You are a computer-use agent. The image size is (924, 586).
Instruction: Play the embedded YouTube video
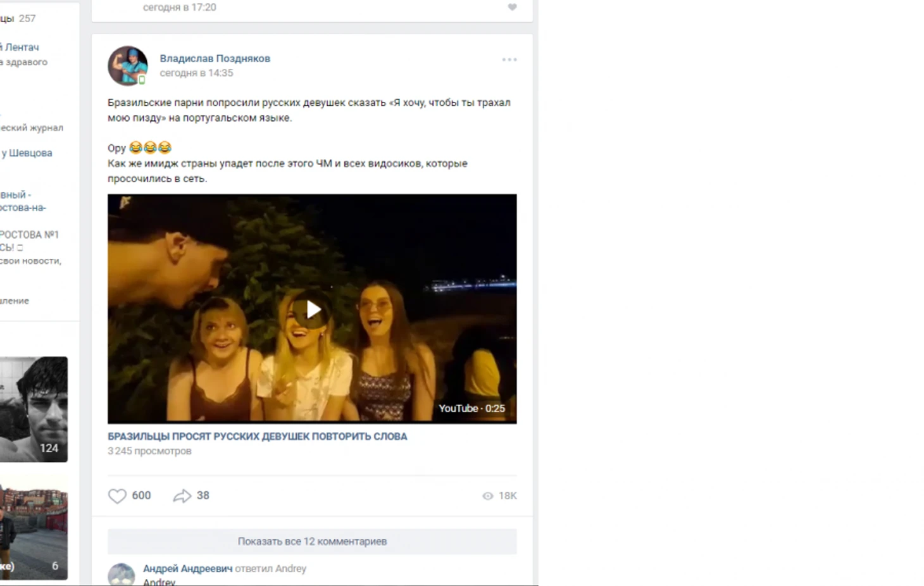313,309
